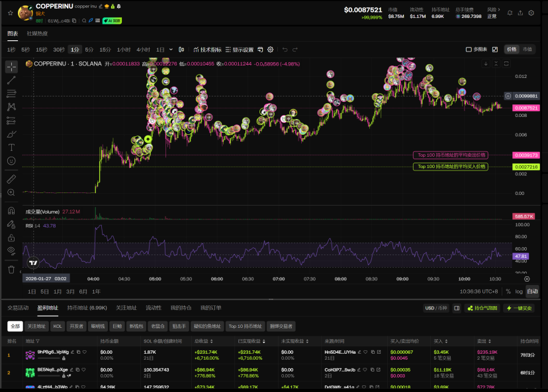Screen dimensions: 548x392
Task: Click the price alert bell icon
Action: (x=510, y=13)
